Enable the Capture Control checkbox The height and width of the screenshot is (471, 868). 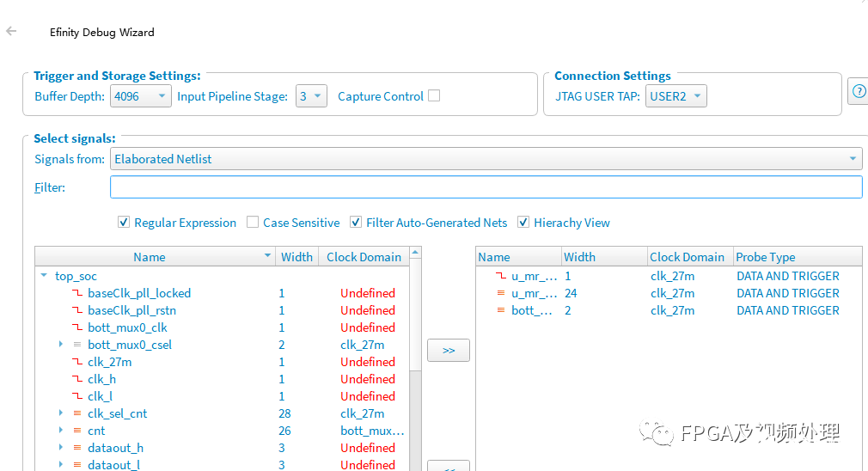[434, 96]
